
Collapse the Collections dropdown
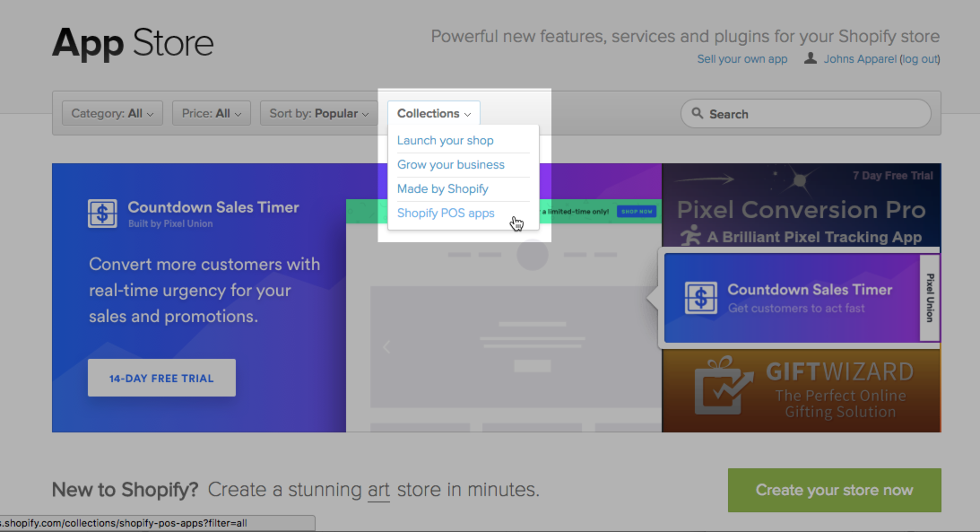pyautogui.click(x=434, y=113)
